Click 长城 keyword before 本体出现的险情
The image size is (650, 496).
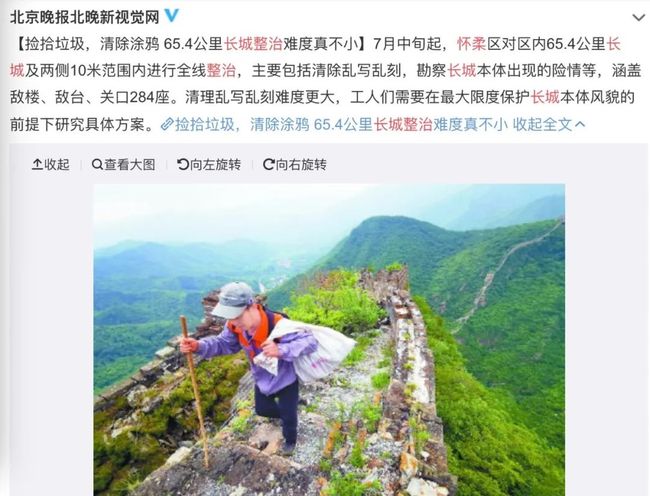coord(462,70)
